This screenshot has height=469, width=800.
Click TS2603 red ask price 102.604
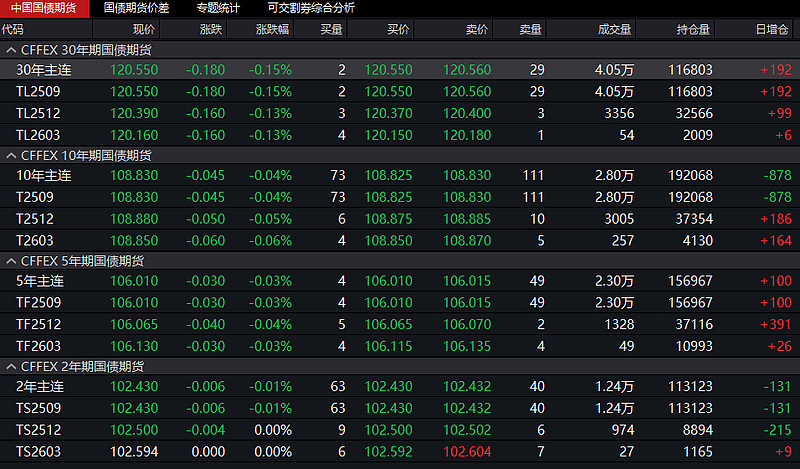[467, 452]
